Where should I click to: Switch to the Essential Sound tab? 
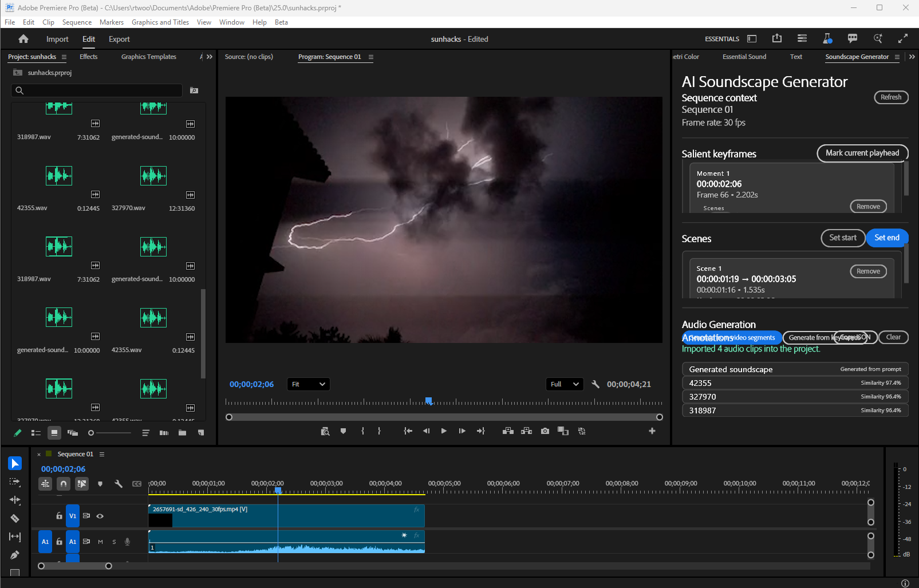pyautogui.click(x=744, y=57)
